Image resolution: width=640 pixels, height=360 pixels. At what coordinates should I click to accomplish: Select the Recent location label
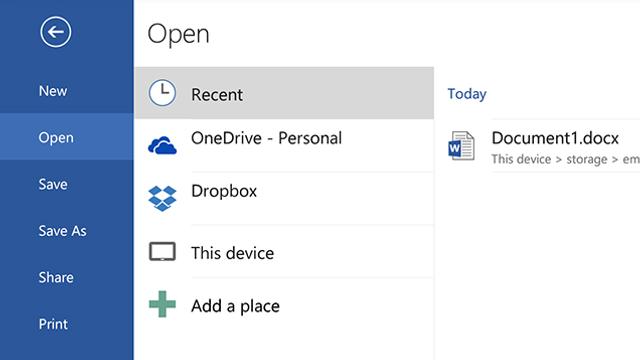tap(217, 95)
